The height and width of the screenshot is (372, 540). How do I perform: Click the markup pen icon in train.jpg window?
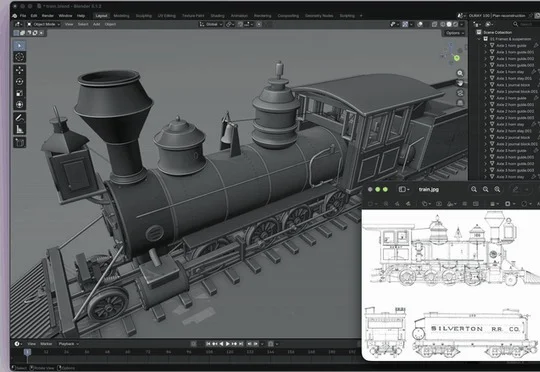(x=516, y=189)
